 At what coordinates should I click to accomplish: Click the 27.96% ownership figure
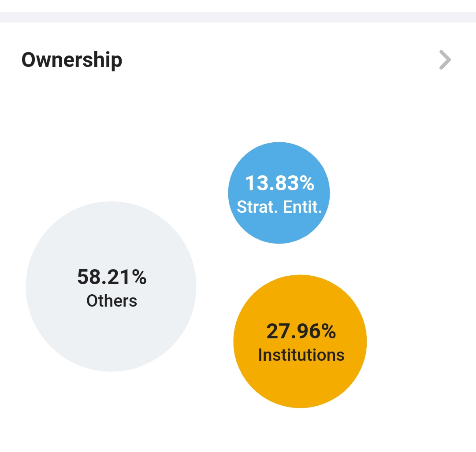tap(301, 331)
